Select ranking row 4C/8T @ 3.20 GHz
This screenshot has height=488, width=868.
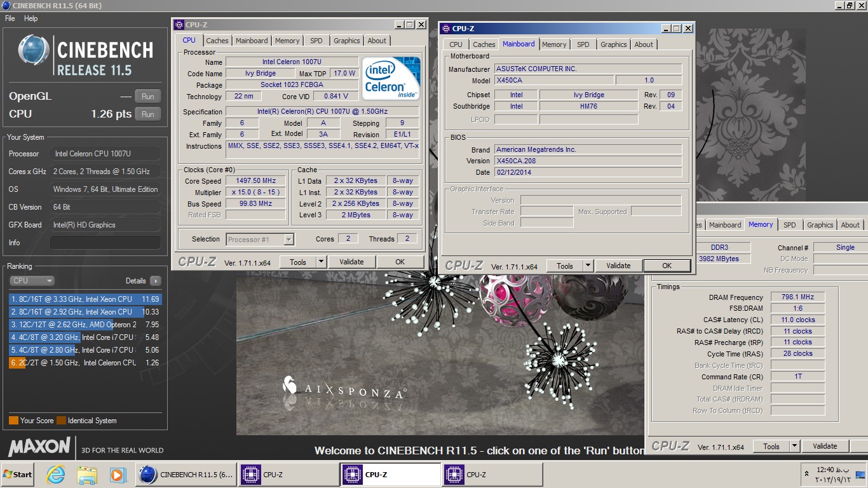point(85,337)
